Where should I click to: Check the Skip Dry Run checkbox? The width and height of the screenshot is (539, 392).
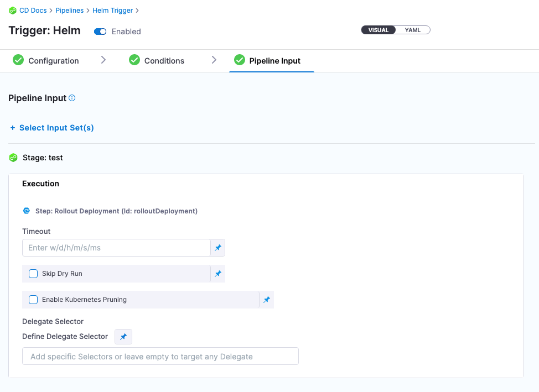(33, 274)
